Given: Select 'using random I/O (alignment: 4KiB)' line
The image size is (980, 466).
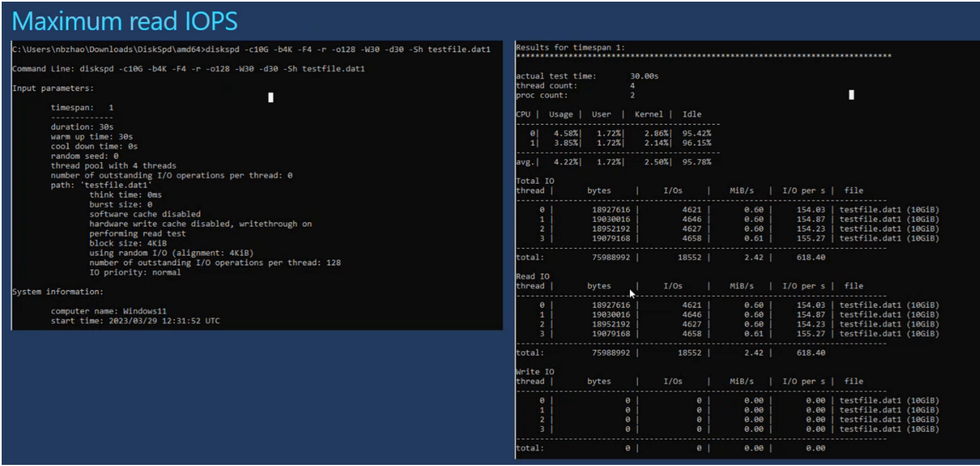Looking at the screenshot, I should click(171, 253).
